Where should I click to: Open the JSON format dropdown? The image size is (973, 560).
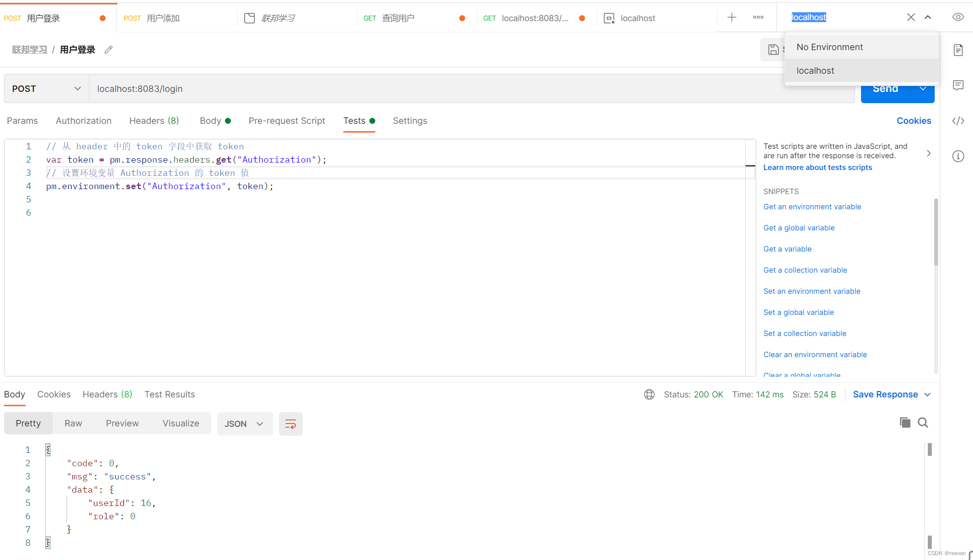pos(244,424)
